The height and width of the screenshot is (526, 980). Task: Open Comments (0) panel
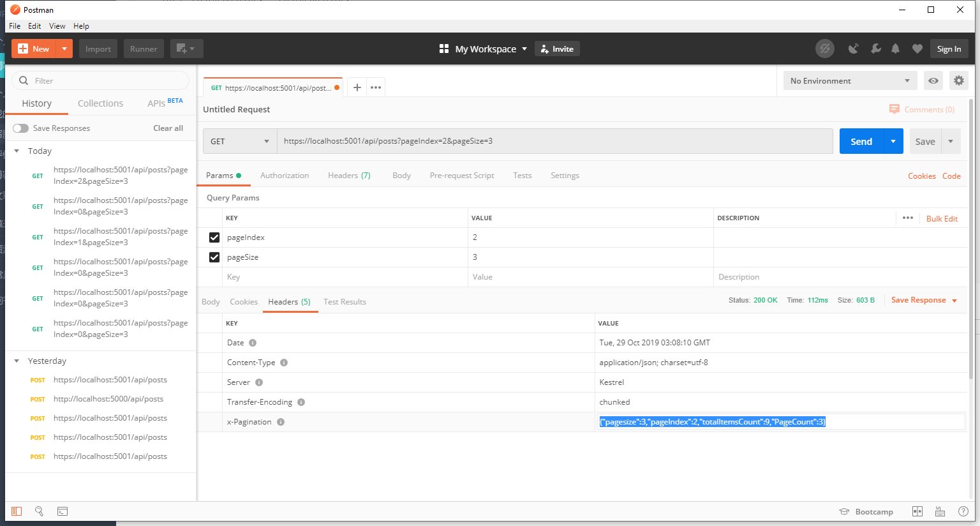click(x=922, y=109)
